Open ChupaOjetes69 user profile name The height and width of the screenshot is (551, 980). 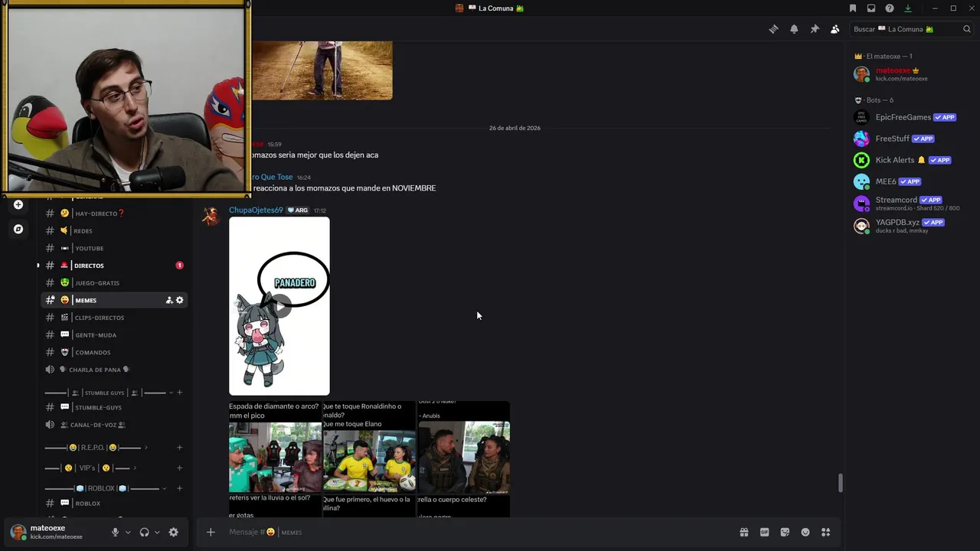tap(256, 210)
